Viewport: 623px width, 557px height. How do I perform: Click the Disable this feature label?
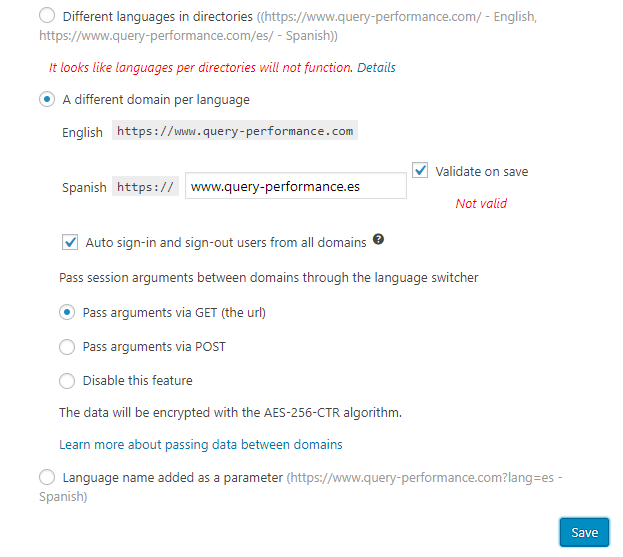[137, 381]
